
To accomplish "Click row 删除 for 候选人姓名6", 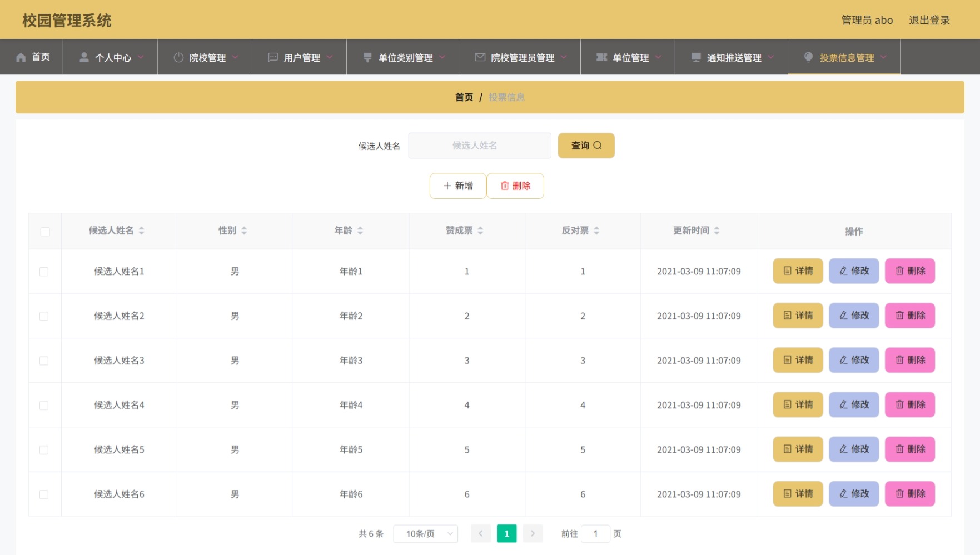I will pos(910,493).
